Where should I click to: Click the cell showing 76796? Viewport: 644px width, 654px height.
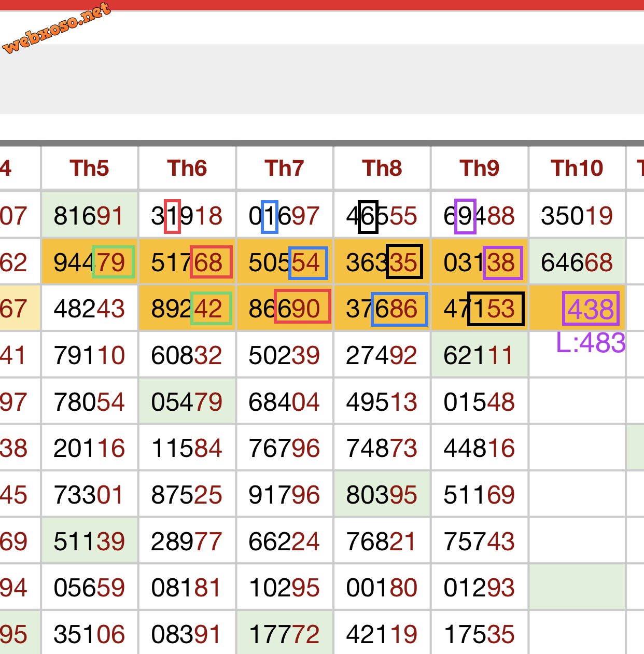[x=285, y=448]
